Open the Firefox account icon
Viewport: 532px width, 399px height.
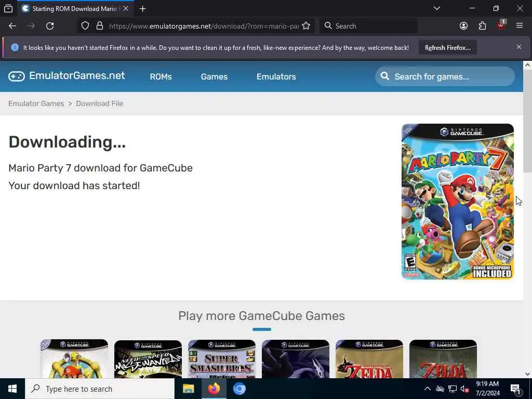463,26
